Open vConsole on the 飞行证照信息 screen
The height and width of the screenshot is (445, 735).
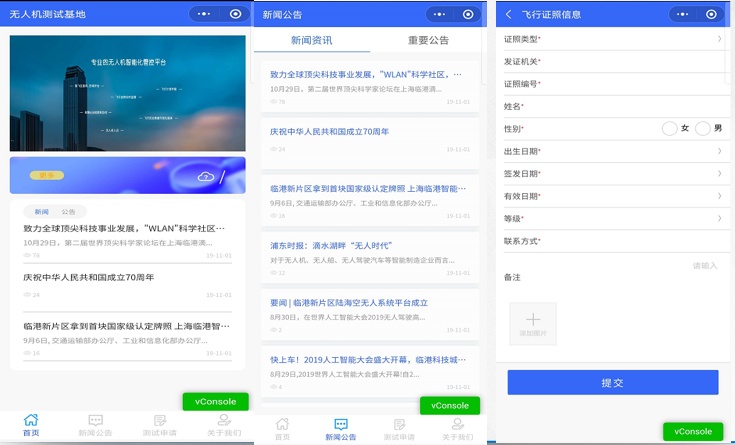[693, 431]
